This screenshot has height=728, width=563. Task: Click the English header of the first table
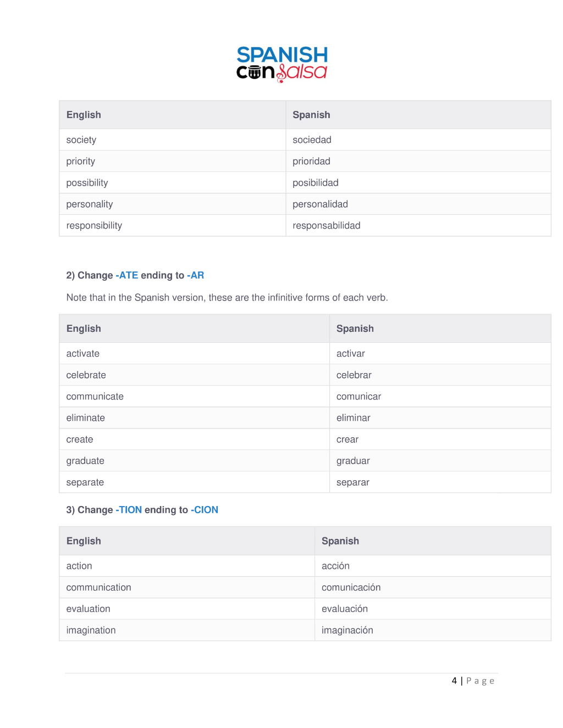[x=84, y=115]
